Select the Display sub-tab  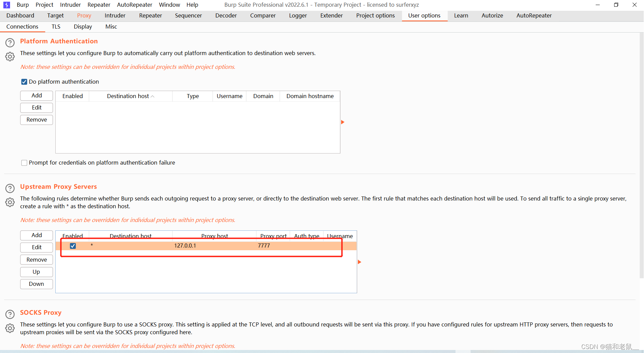[83, 27]
